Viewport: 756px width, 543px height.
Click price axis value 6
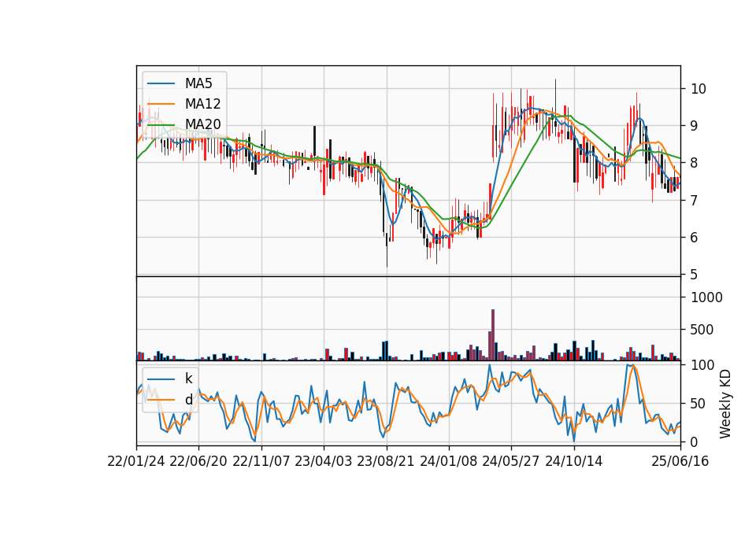coord(695,237)
